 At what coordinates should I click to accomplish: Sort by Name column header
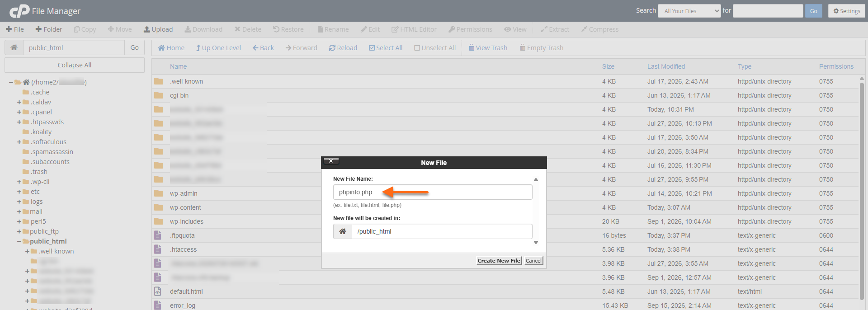(x=178, y=66)
